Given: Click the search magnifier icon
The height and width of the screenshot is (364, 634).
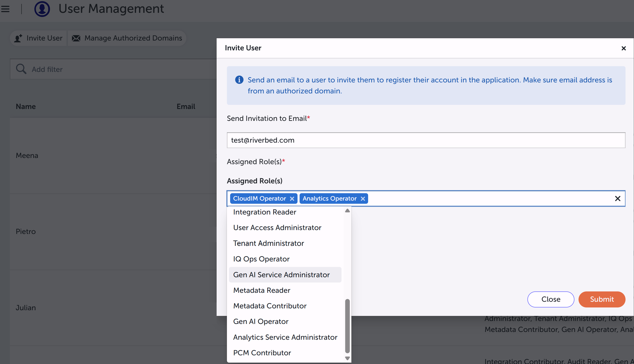Looking at the screenshot, I should pos(21,69).
